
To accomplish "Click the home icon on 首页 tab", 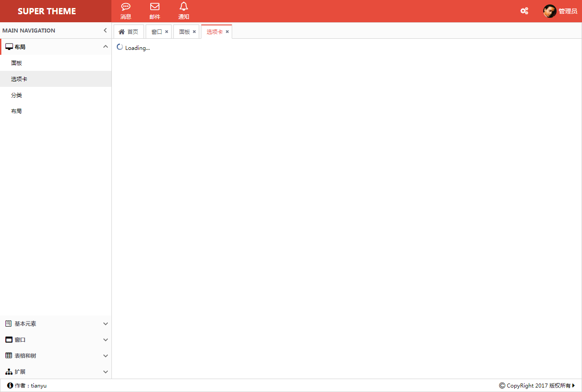I will (122, 32).
